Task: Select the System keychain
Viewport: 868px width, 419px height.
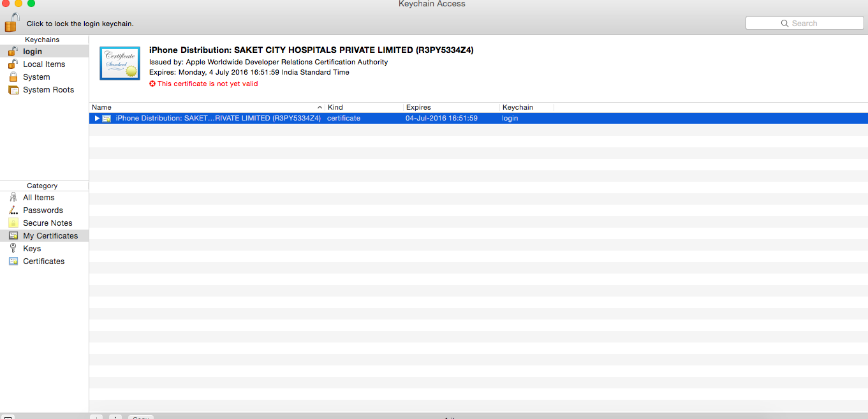Action: pos(44,77)
